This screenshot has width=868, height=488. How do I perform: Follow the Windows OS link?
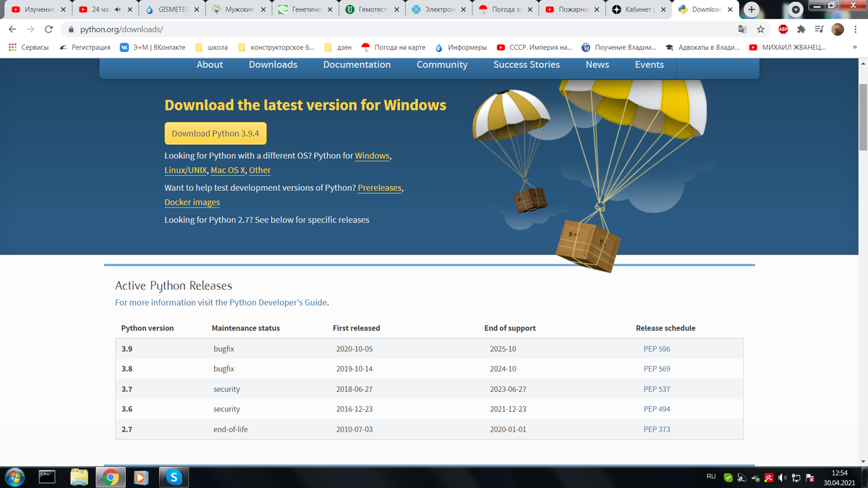[372, 155]
